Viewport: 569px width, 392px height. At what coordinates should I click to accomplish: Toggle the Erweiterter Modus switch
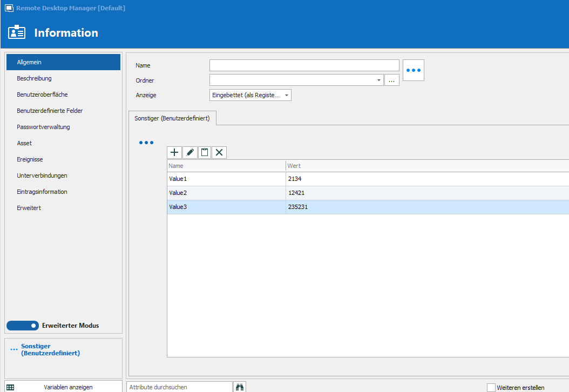point(23,326)
